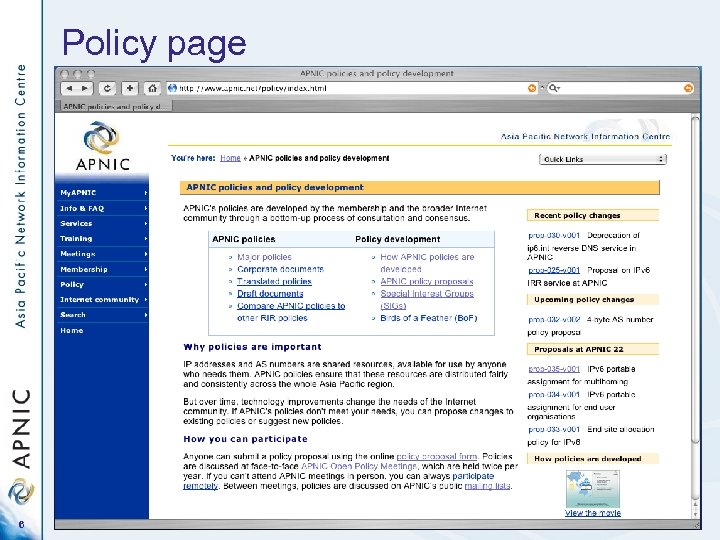720x540 pixels.
Task: Open the Training sidebar menu
Action: click(101, 238)
